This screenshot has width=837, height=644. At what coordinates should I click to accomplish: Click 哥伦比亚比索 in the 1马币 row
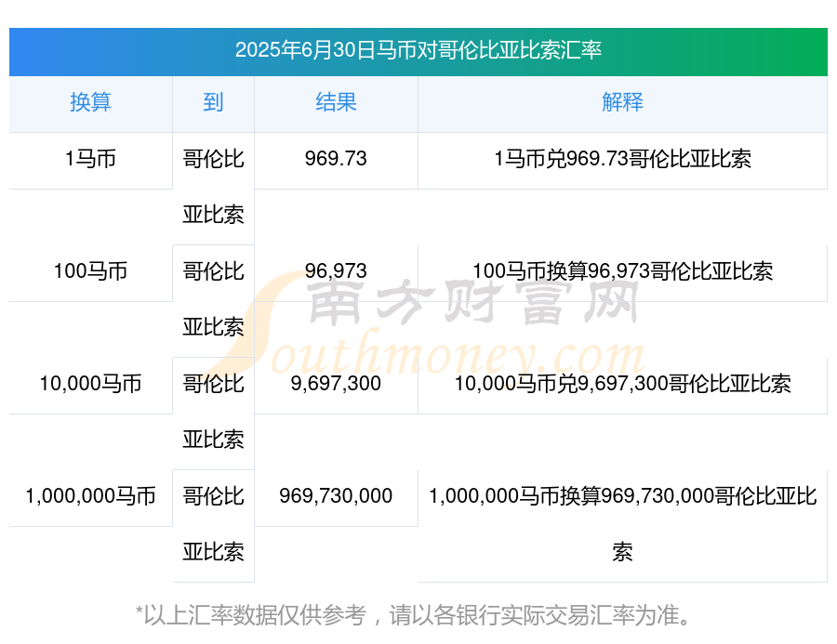[213, 187]
